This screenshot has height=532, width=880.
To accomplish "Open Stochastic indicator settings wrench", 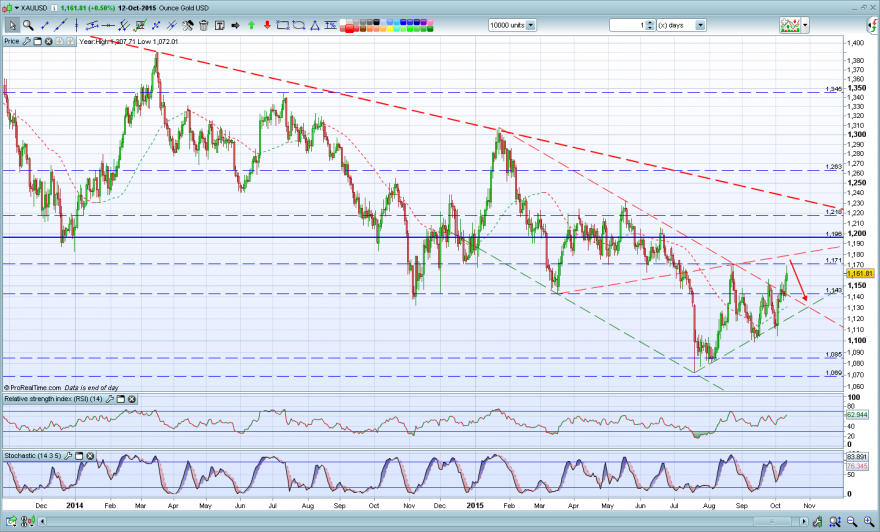I will [x=68, y=456].
